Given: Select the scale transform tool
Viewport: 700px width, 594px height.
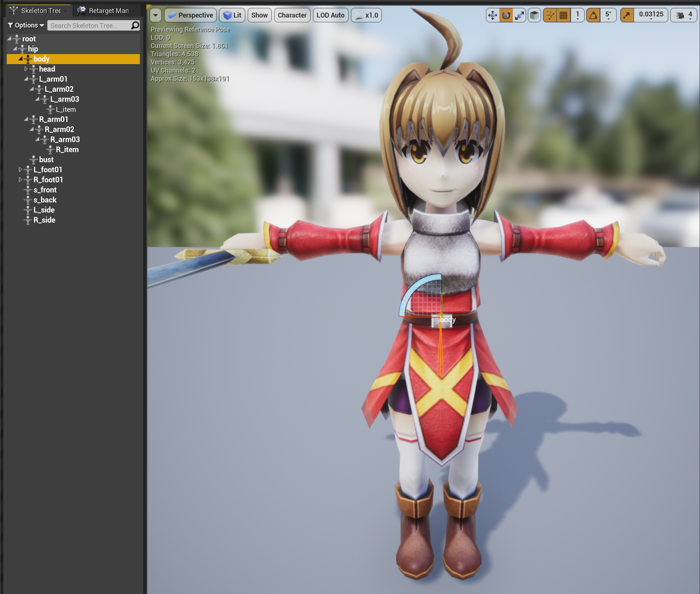Looking at the screenshot, I should [519, 15].
